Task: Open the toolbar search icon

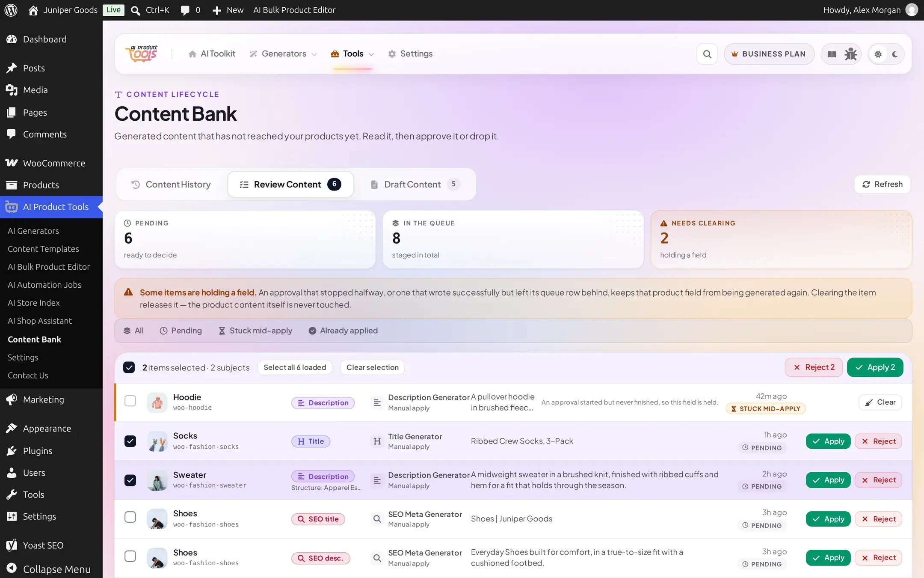Action: coord(707,54)
